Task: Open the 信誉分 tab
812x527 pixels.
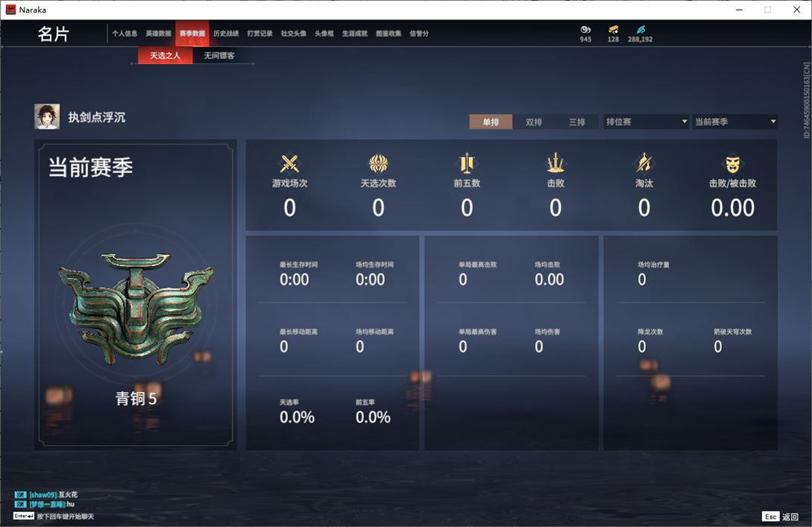Action: pos(419,34)
